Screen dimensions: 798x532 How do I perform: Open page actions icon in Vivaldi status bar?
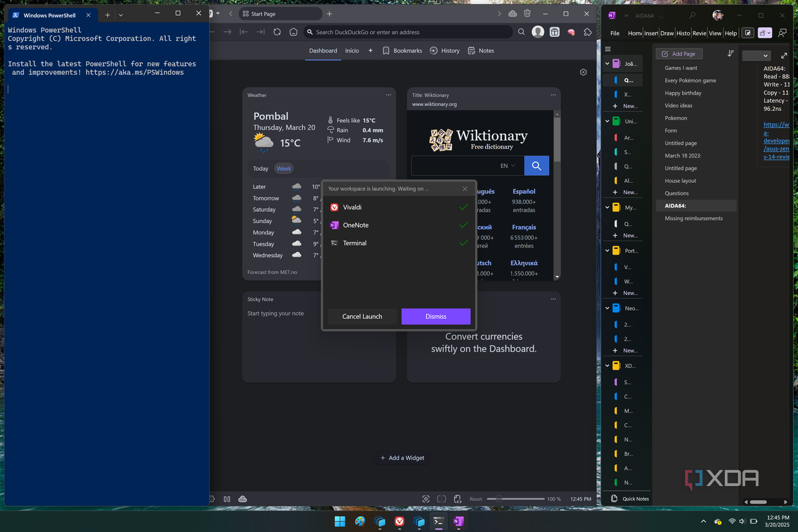pos(458,499)
